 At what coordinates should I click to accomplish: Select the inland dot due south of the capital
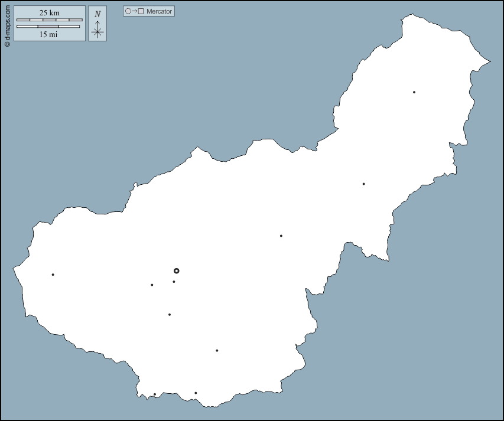click(x=170, y=315)
